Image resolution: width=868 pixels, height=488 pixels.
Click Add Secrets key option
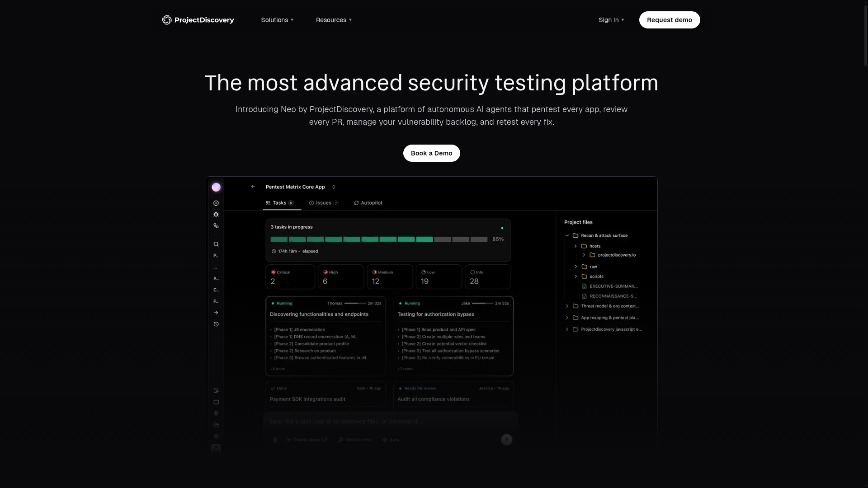tap(354, 440)
